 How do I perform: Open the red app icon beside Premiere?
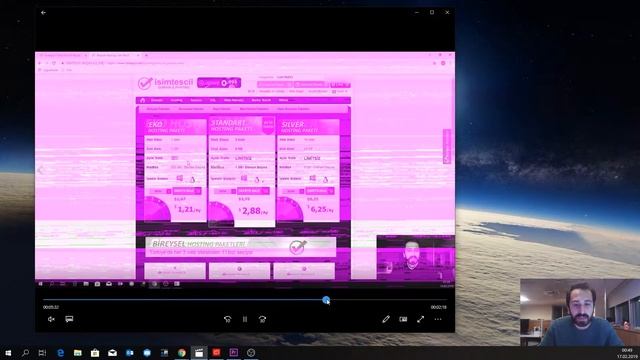point(216,353)
